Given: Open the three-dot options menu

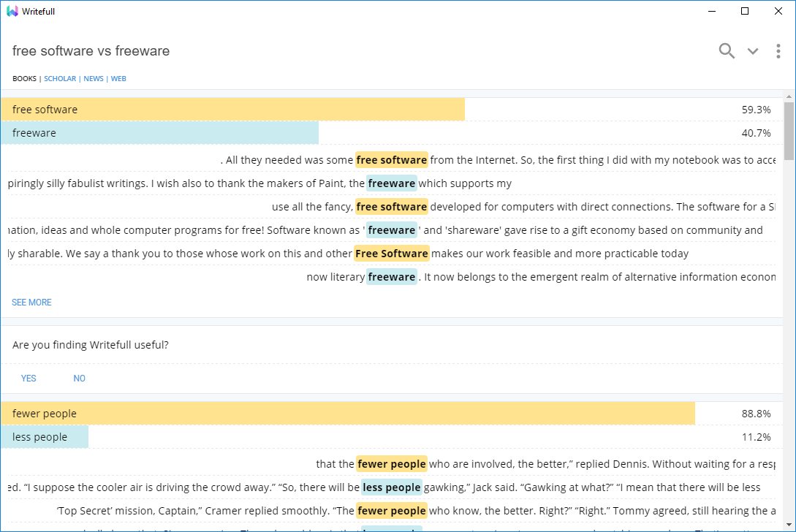Looking at the screenshot, I should click(x=778, y=51).
